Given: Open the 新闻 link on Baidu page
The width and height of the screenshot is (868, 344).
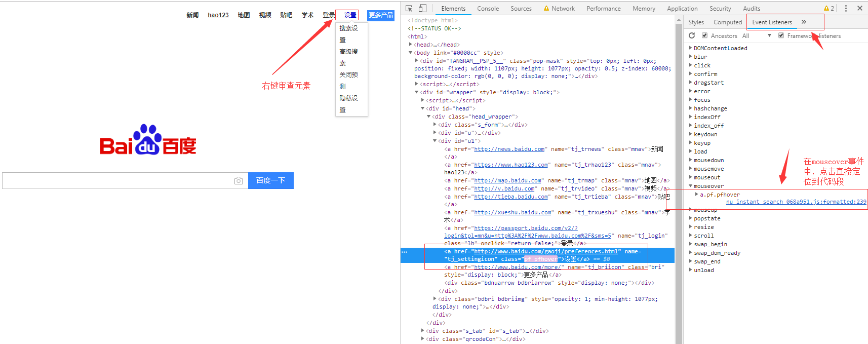Looking at the screenshot, I should (192, 15).
